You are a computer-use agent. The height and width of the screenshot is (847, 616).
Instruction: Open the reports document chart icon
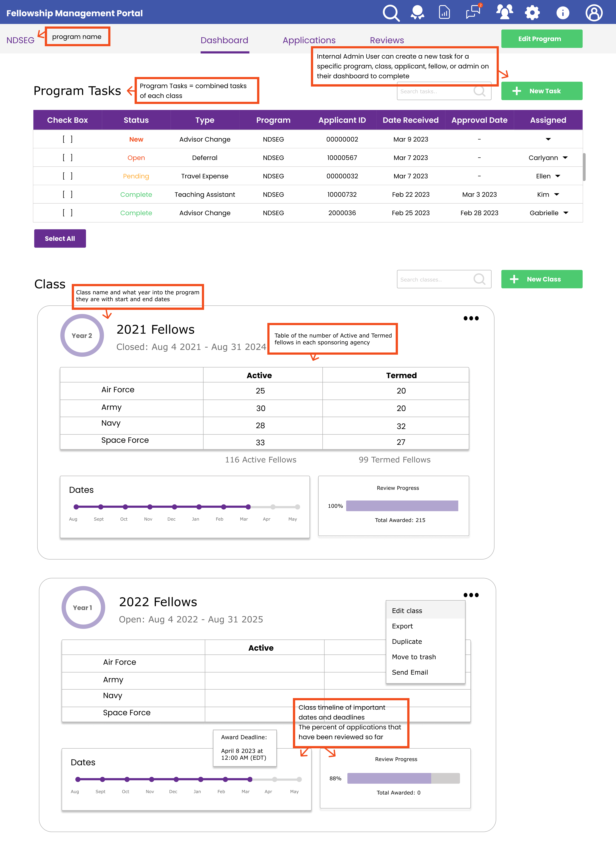point(444,12)
